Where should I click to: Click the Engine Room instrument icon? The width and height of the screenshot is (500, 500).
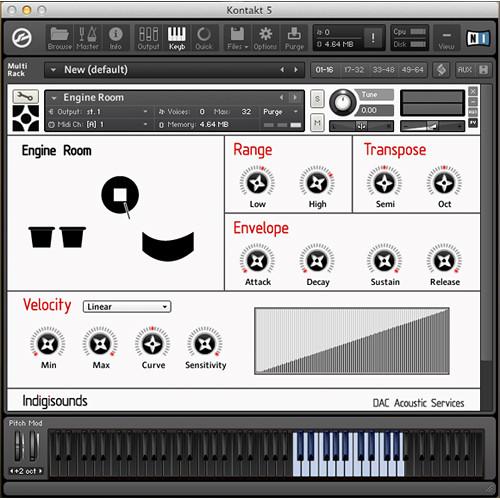(25, 118)
